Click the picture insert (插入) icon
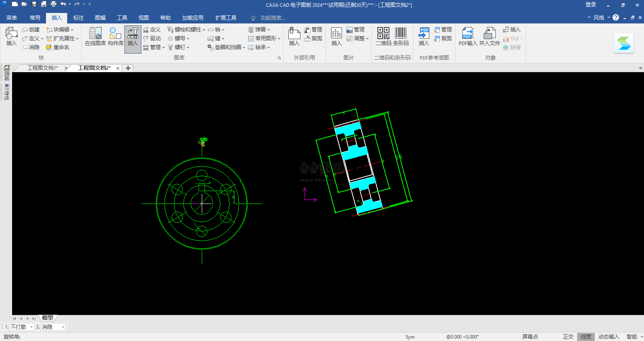Image resolution: width=644 pixels, height=341 pixels. (x=336, y=36)
